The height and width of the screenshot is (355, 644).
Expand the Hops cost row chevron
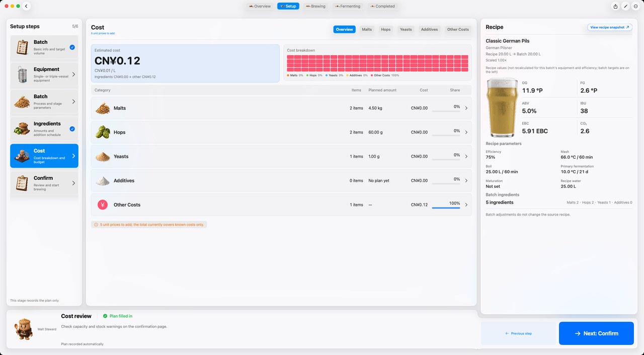tap(466, 132)
